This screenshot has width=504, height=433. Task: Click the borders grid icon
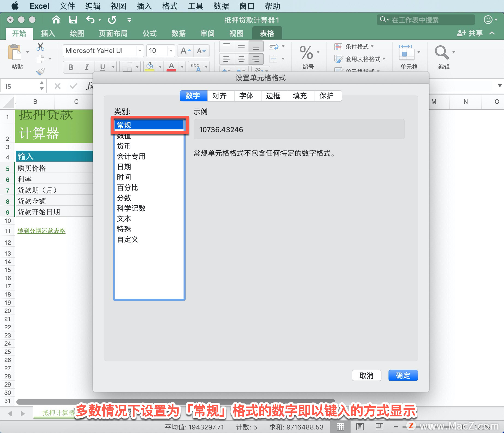(x=127, y=67)
